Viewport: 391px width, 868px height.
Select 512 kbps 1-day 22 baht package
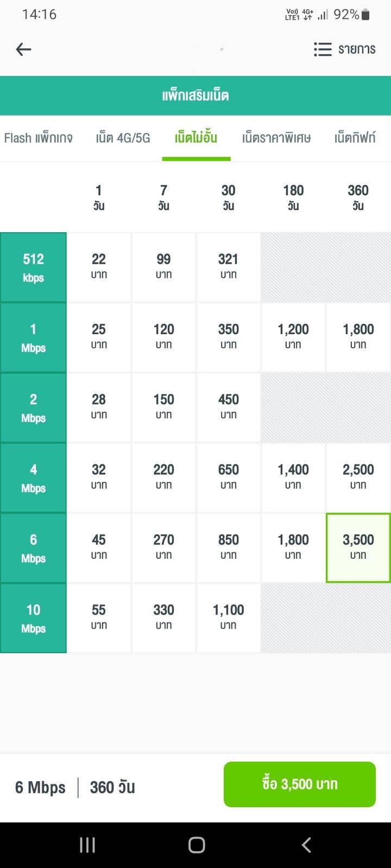point(99,267)
